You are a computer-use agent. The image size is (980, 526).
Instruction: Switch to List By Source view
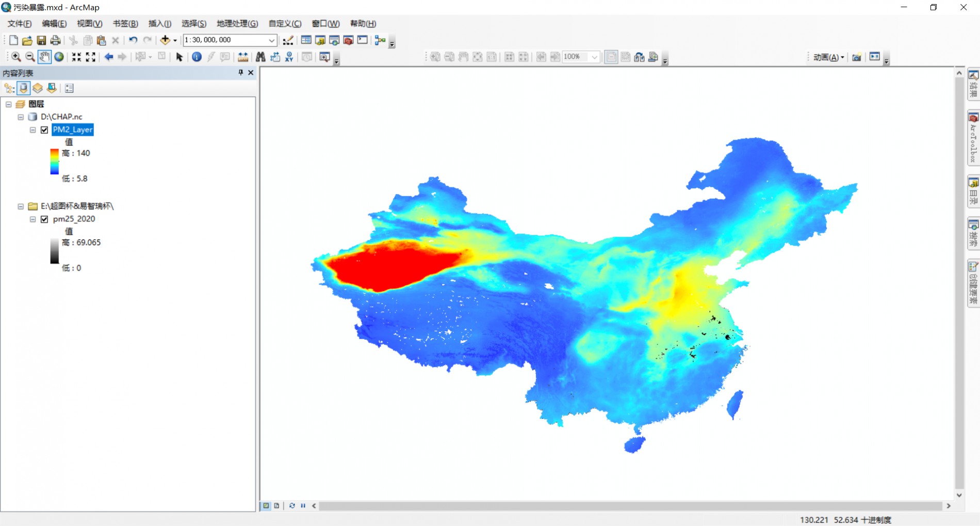[x=23, y=88]
